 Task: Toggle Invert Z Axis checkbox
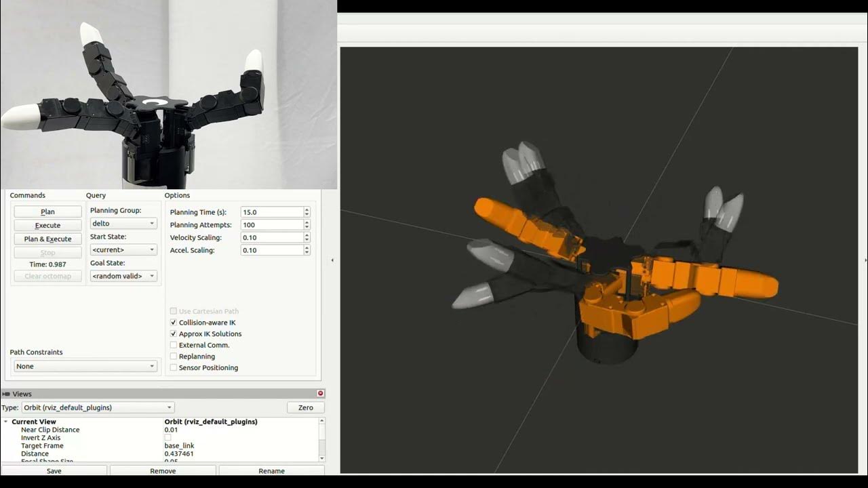(x=168, y=438)
